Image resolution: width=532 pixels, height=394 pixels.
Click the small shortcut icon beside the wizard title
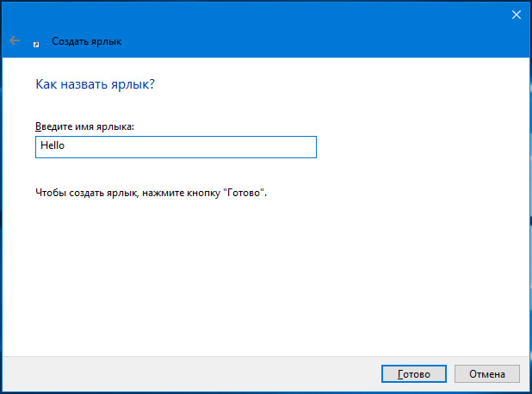pyautogui.click(x=36, y=45)
